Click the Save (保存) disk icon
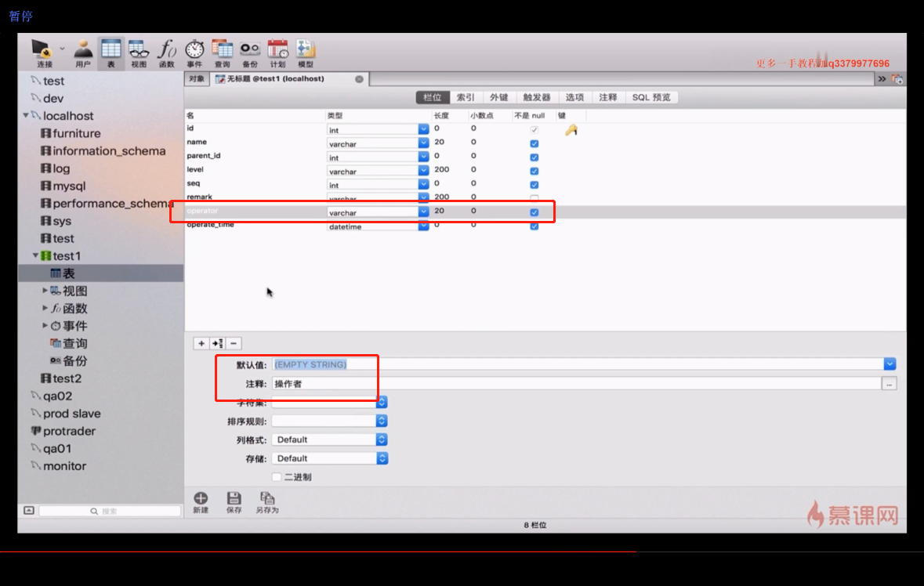The width and height of the screenshot is (924, 586). coord(234,502)
